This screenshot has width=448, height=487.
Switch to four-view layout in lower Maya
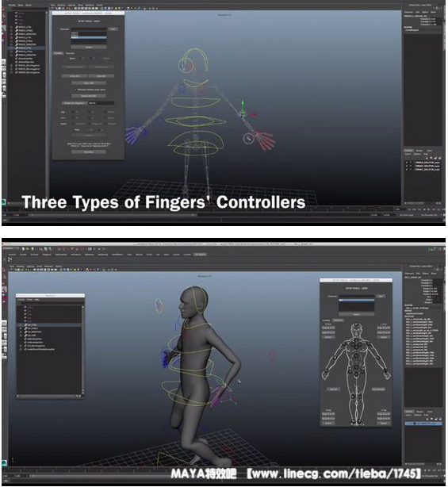[x=4, y=331]
